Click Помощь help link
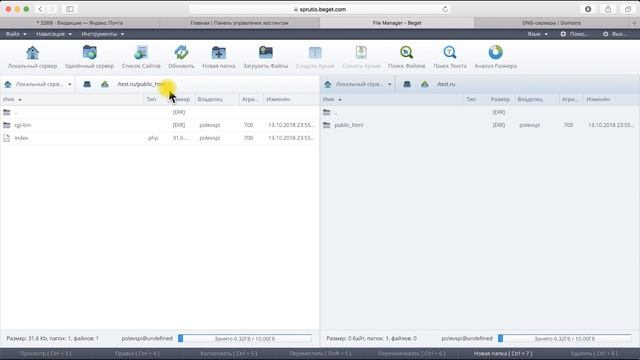 click(x=574, y=34)
